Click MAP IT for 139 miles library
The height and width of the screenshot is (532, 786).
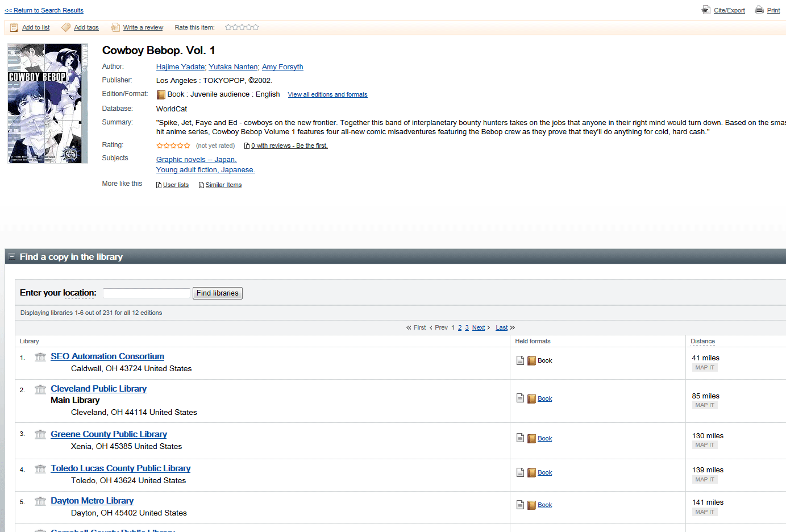coord(705,480)
